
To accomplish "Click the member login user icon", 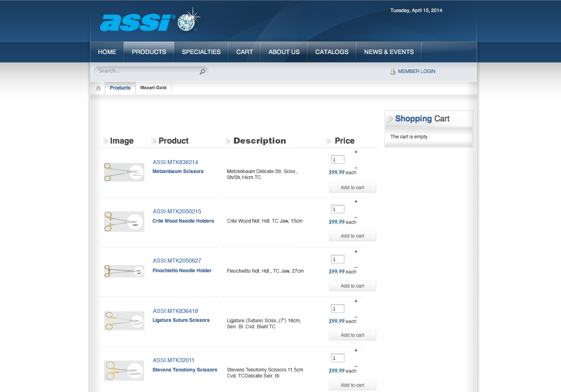I will click(x=392, y=71).
